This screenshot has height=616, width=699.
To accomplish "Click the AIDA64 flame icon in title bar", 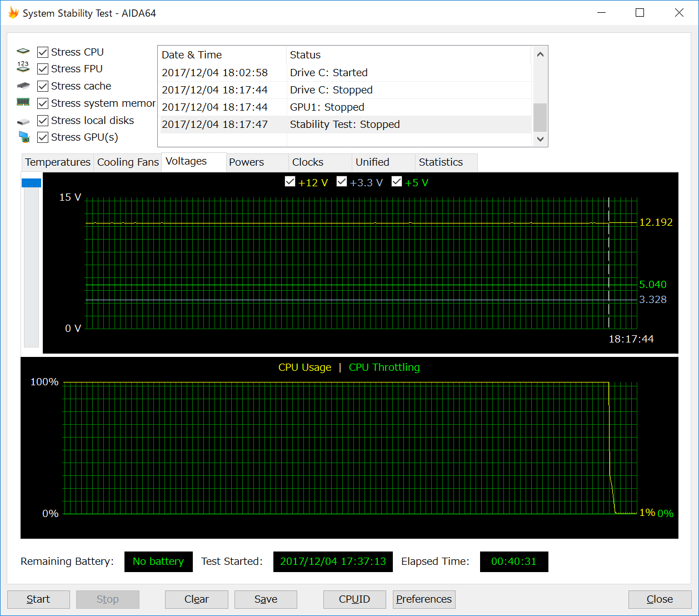I will point(13,13).
